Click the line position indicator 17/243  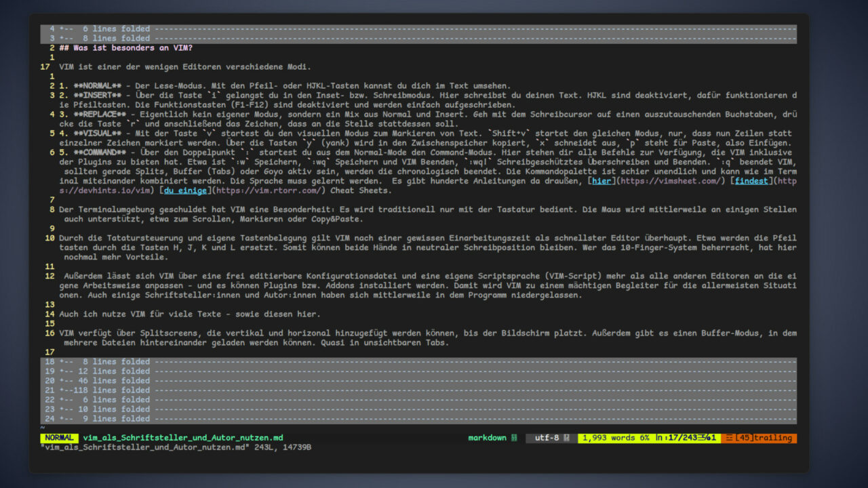coord(675,438)
